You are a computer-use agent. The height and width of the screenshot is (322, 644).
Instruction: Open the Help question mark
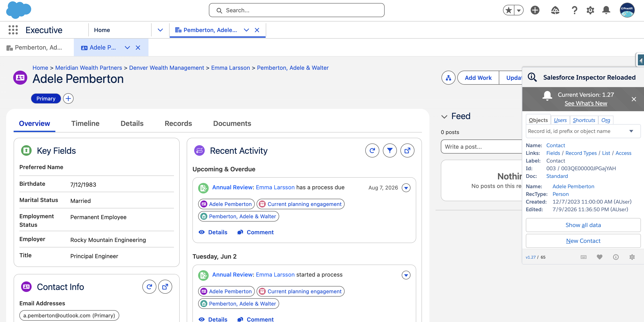(x=575, y=10)
